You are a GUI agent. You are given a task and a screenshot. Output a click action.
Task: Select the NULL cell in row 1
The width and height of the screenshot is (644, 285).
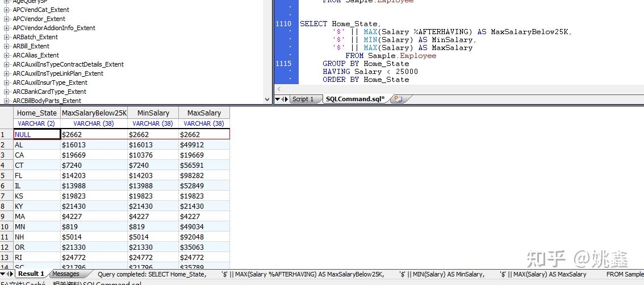(37, 134)
